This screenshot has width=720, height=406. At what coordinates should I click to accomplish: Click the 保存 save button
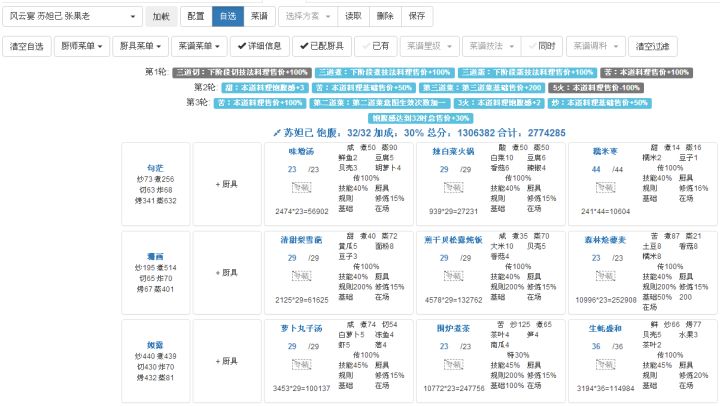point(416,16)
